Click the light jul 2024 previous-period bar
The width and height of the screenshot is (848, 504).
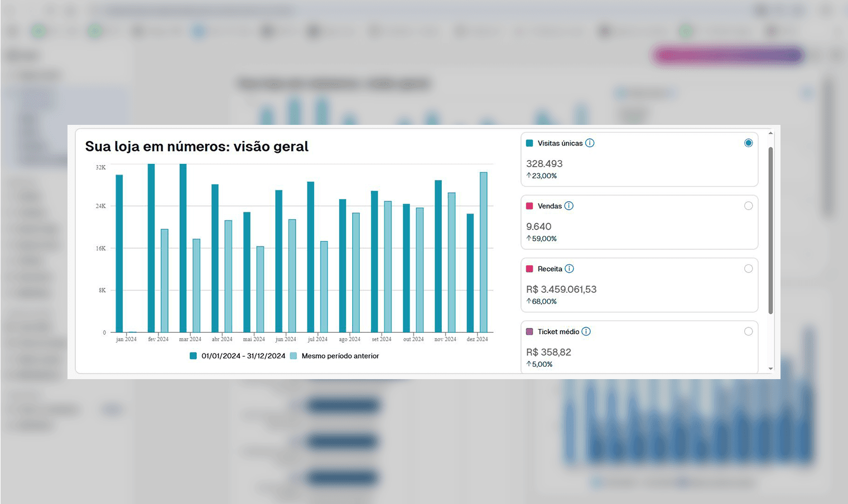pyautogui.click(x=324, y=287)
